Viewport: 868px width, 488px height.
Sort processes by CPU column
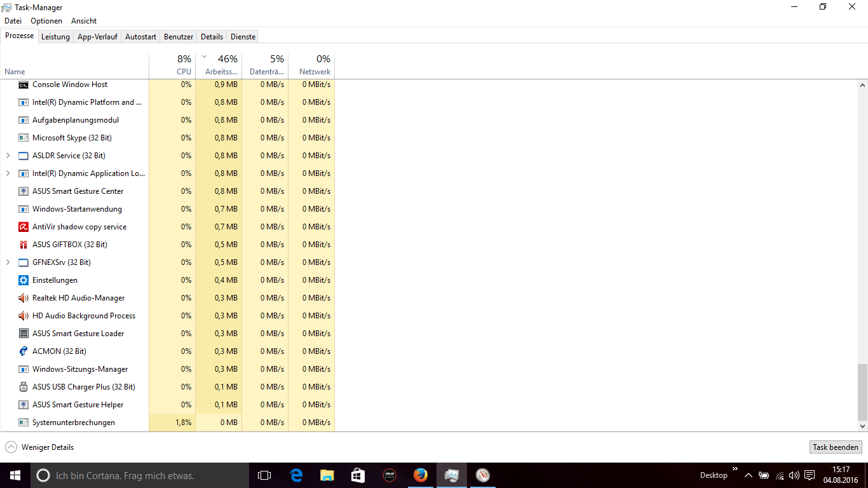[x=172, y=65]
